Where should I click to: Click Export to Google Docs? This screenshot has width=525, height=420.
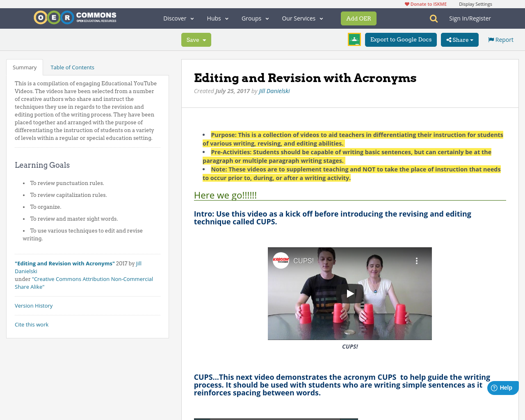(401, 39)
